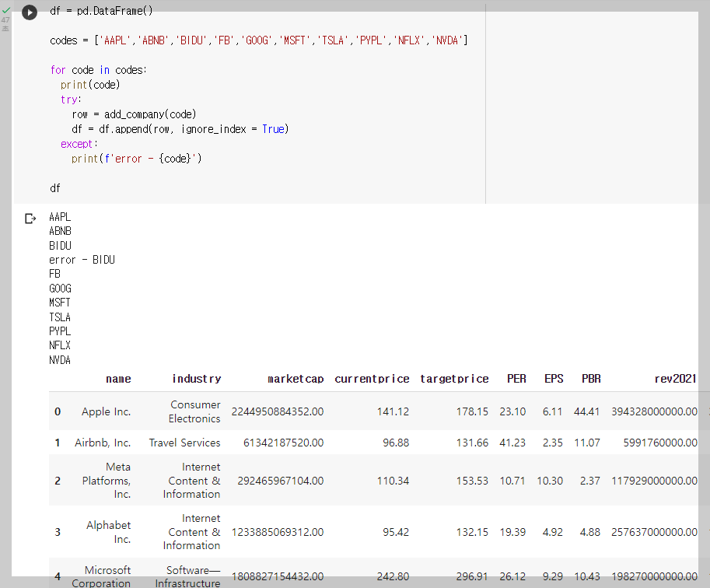This screenshot has width=710, height=588.
Task: Click the 'AAPL' printed output line
Action: point(60,217)
